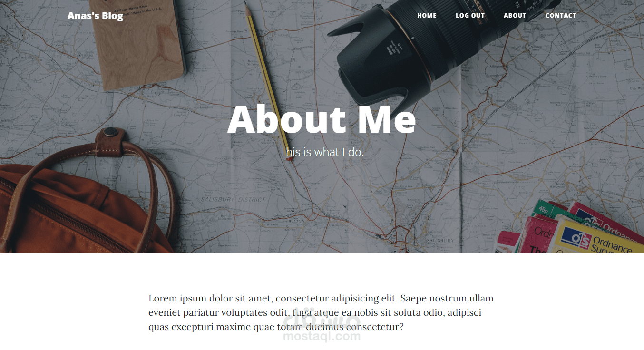Open the Anas's Blog brand link
Image resolution: width=644 pixels, height=350 pixels.
pos(95,16)
